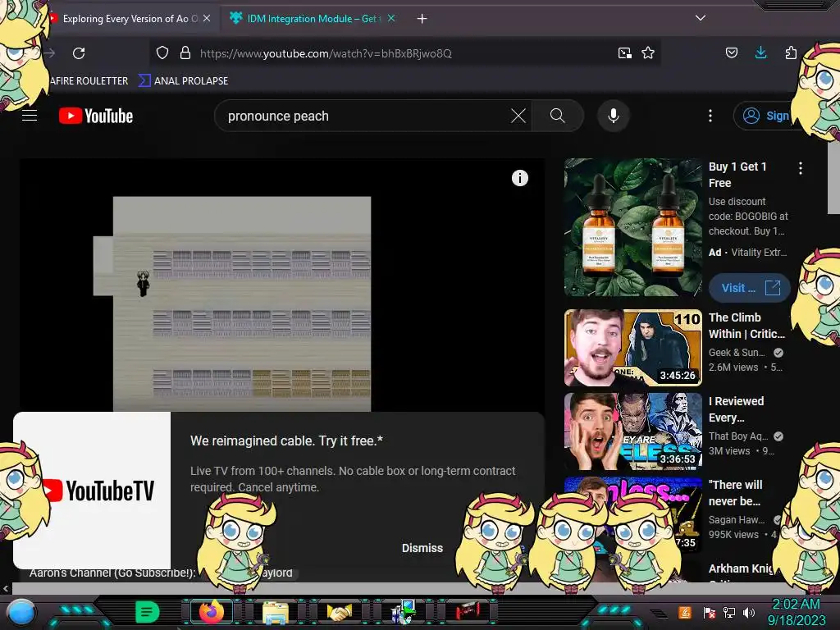840x630 pixels.
Task: Click the network tray icon
Action: point(729,612)
